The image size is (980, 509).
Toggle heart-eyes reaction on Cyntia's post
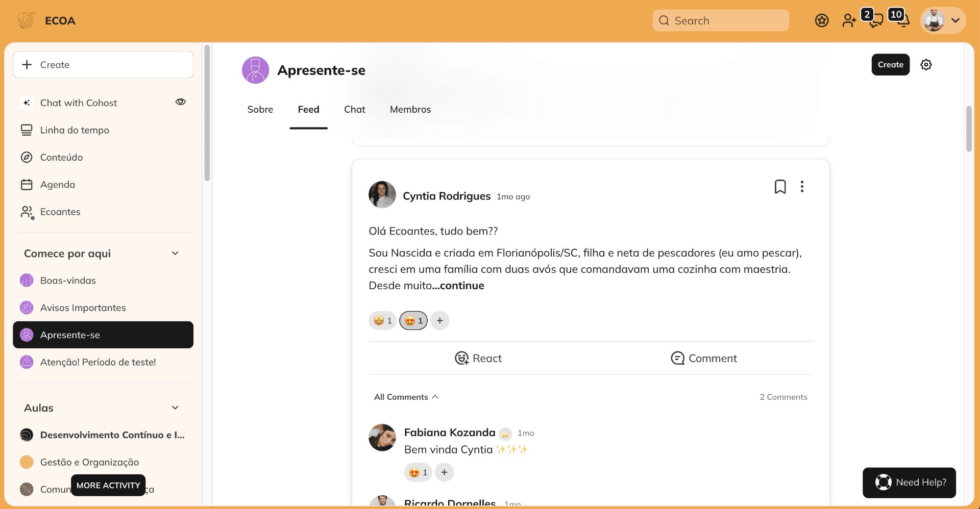coord(413,321)
